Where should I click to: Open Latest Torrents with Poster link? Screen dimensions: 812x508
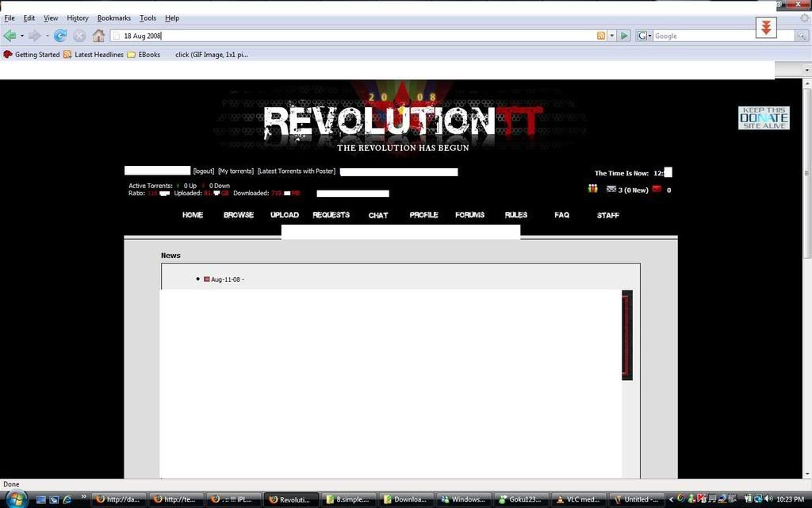click(x=297, y=171)
